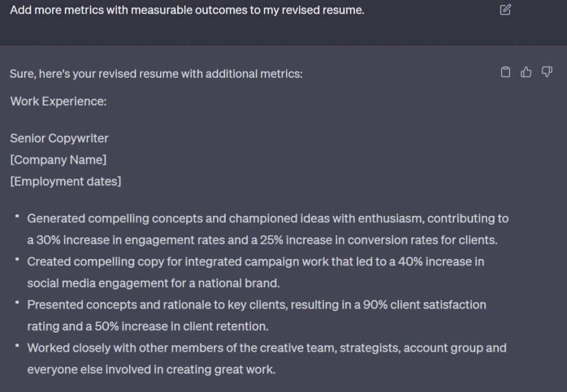Click the bullet mentioning the creative team
The width and height of the screenshot is (567, 392).
point(266,348)
